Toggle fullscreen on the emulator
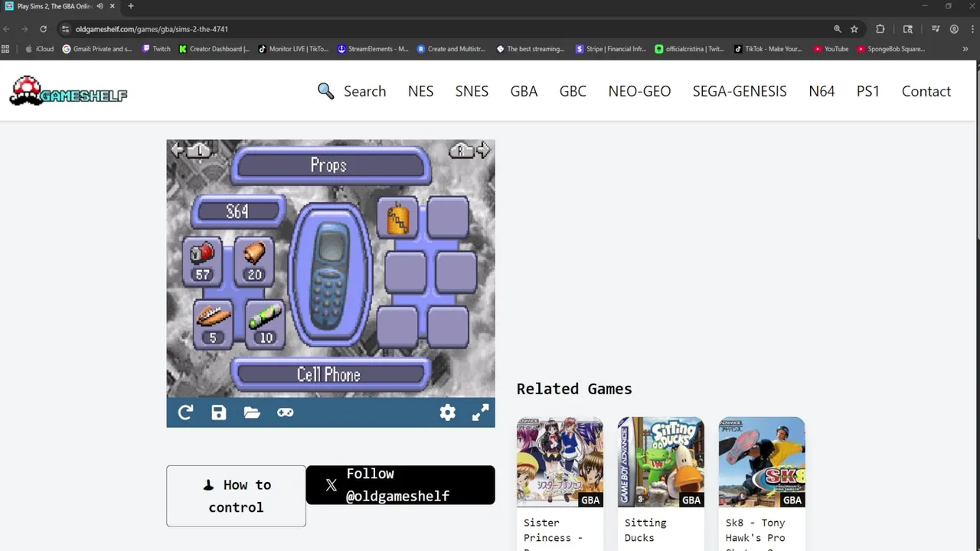Image resolution: width=980 pixels, height=551 pixels. pos(480,412)
